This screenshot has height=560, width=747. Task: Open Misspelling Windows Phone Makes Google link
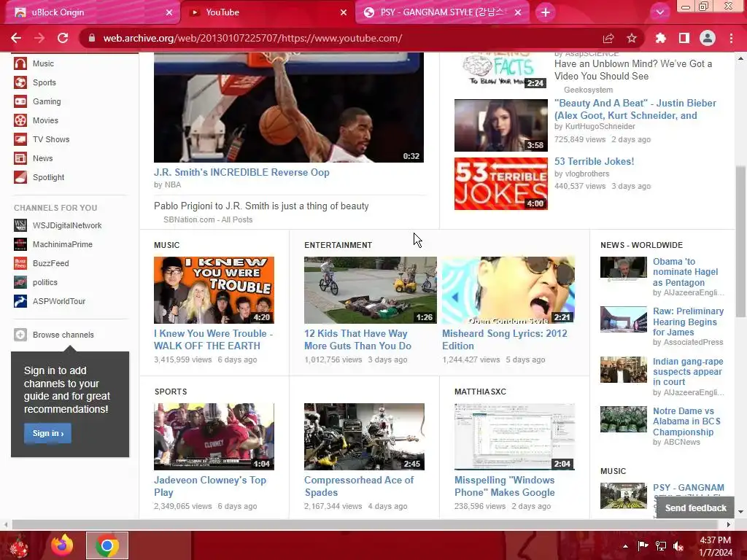[505, 486]
